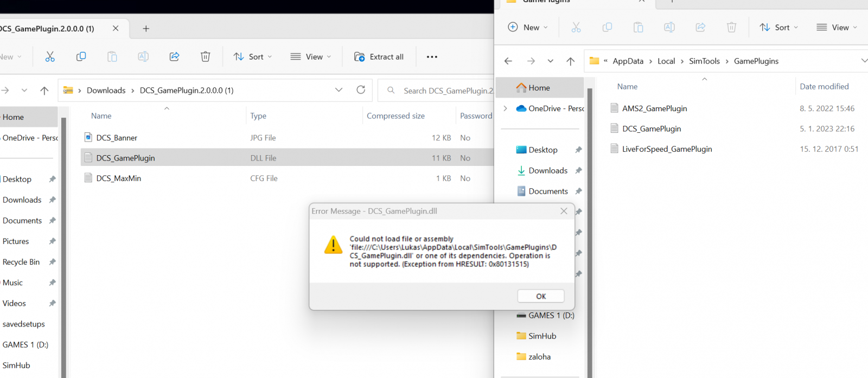Open Pictures in left window sidebar

16,241
